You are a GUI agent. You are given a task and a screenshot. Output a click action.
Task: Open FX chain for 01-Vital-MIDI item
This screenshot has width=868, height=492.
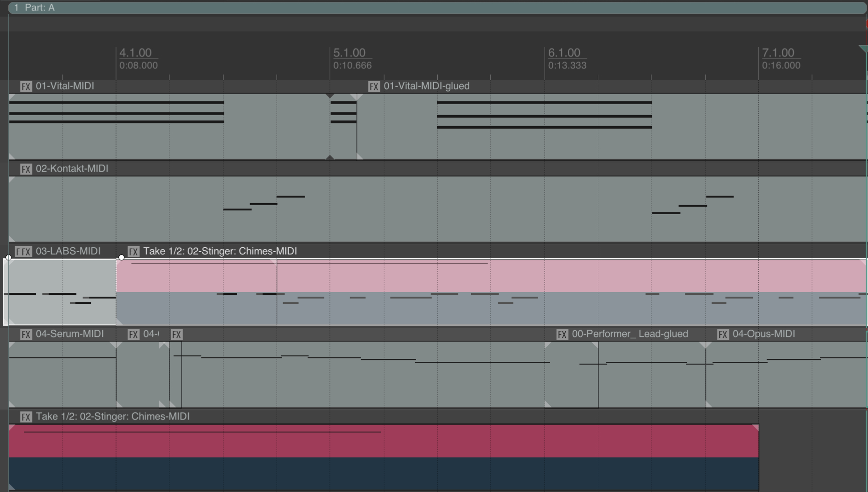(26, 86)
